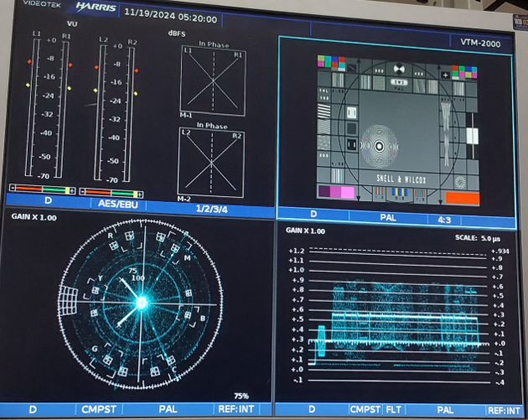This screenshot has height=420, width=528.
Task: Click the In Phase label above M-1
Action: 214,44
